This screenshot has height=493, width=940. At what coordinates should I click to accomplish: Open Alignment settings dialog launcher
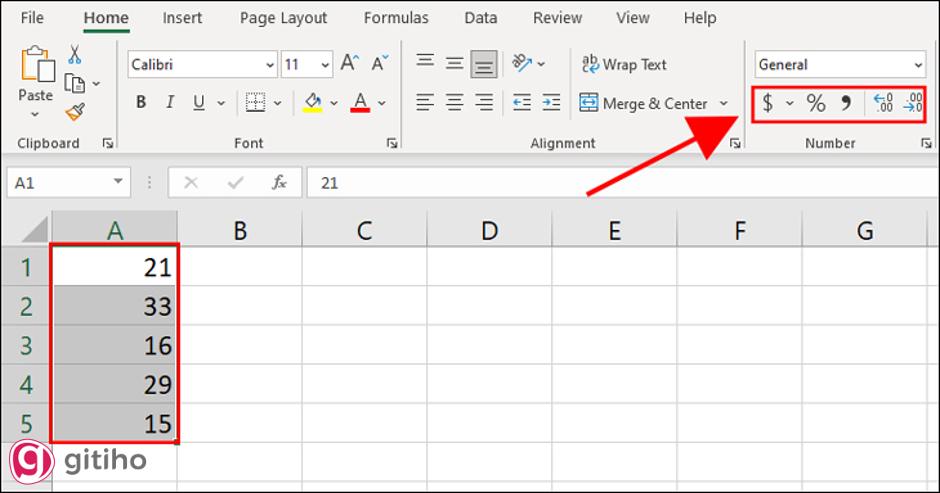pos(735,143)
